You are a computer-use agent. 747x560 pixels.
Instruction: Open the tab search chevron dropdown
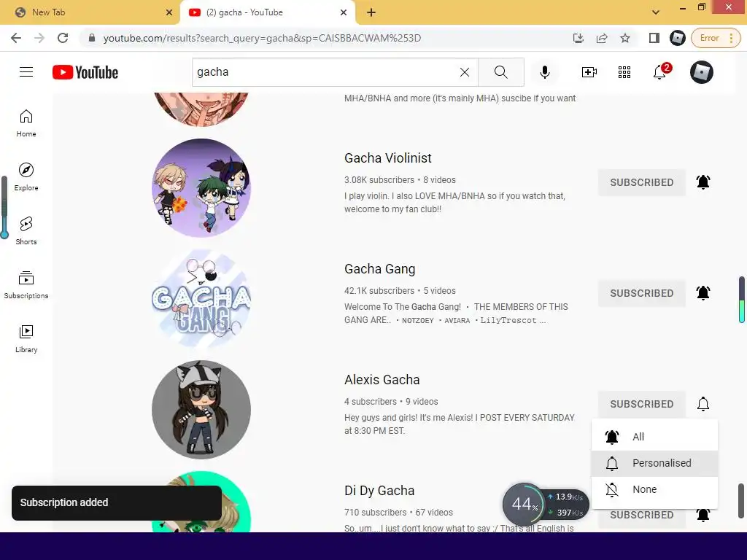pos(656,12)
